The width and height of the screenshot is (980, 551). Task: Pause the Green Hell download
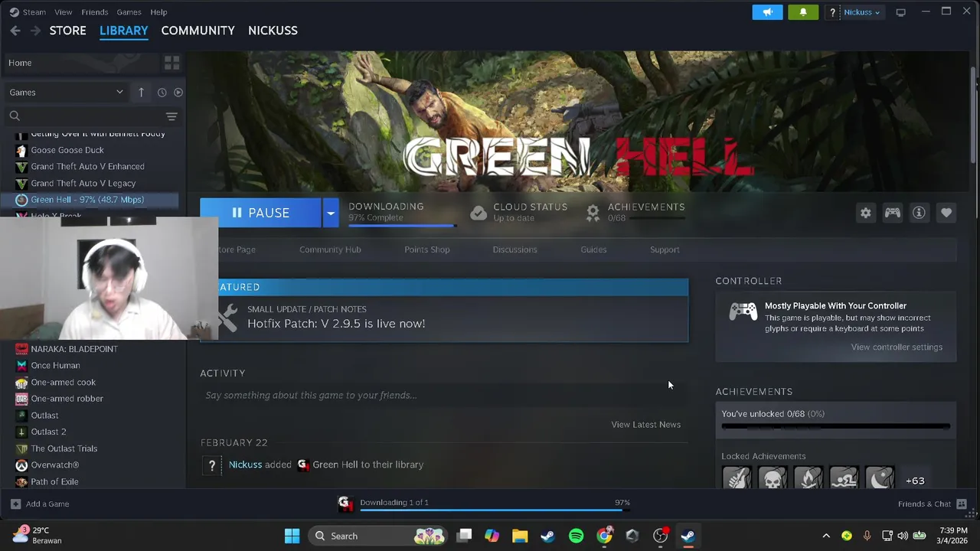click(260, 213)
